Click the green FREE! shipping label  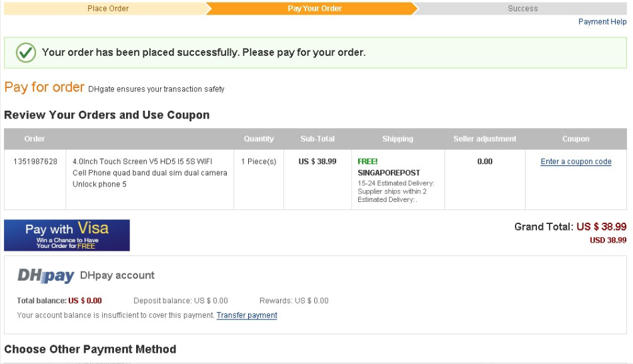point(368,161)
